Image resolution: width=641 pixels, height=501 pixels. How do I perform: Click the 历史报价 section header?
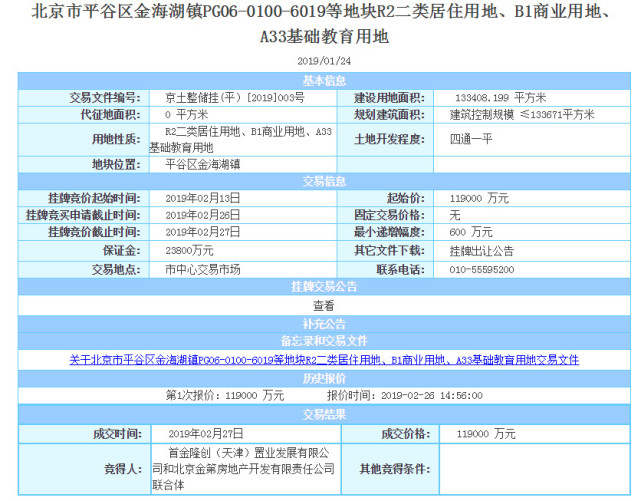[324, 378]
